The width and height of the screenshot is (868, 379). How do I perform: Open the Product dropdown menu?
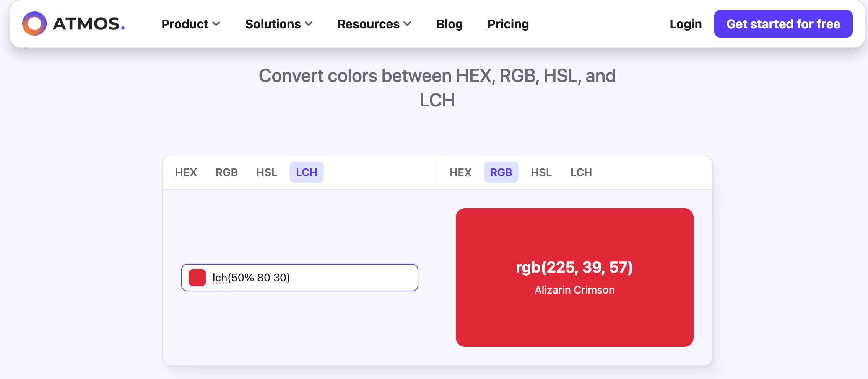[x=190, y=24]
